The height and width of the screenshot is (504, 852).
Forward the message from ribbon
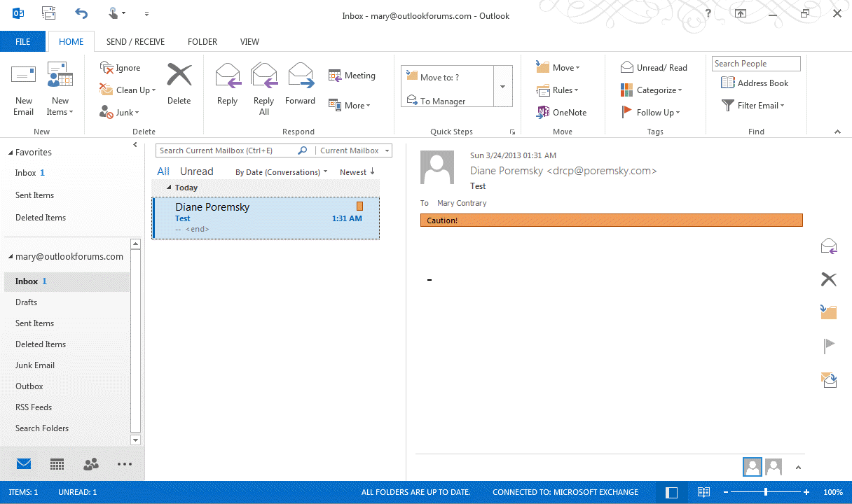click(x=300, y=84)
